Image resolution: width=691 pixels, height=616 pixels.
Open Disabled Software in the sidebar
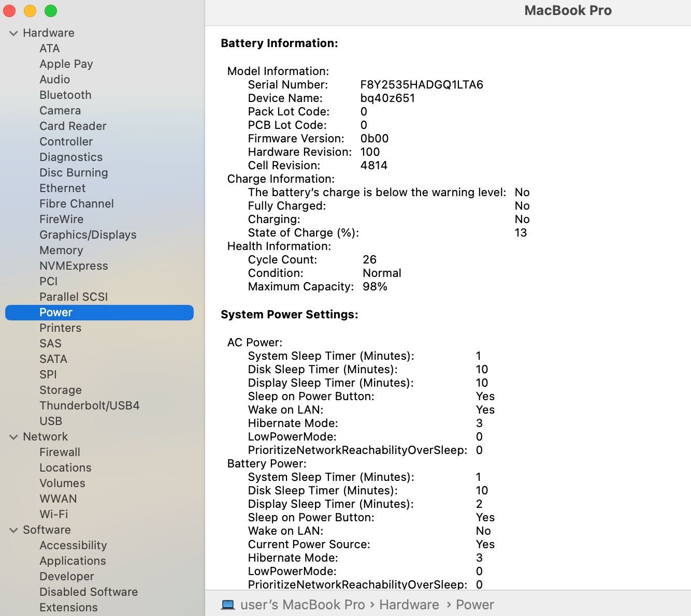[89, 592]
